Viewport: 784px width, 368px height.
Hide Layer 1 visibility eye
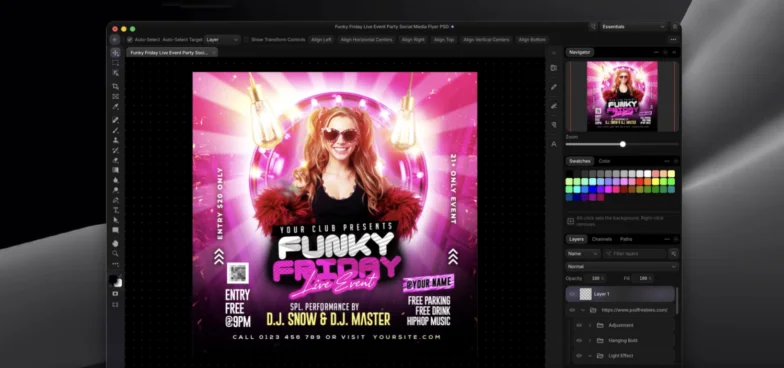click(572, 294)
